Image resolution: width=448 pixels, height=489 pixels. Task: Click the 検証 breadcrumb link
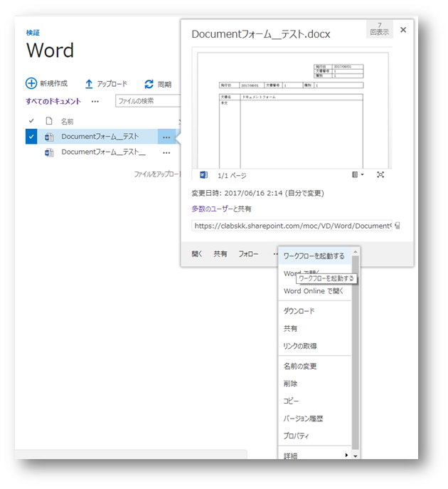coord(33,33)
